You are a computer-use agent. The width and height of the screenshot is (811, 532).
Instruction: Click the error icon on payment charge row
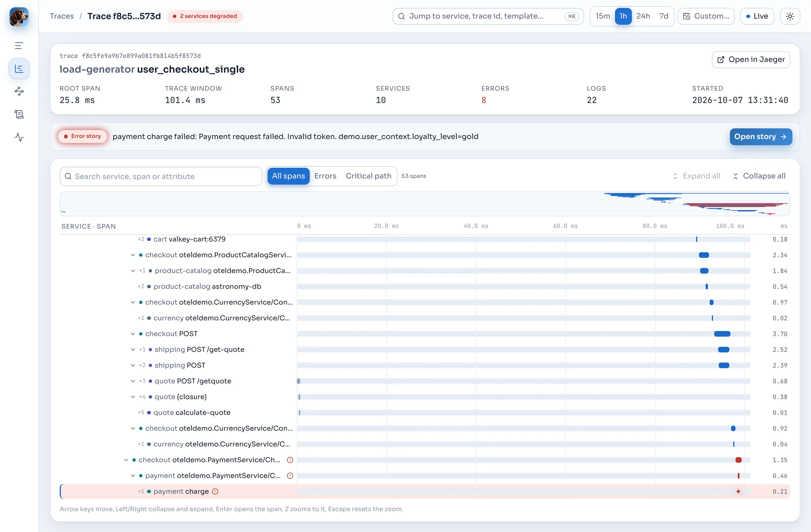(x=215, y=491)
